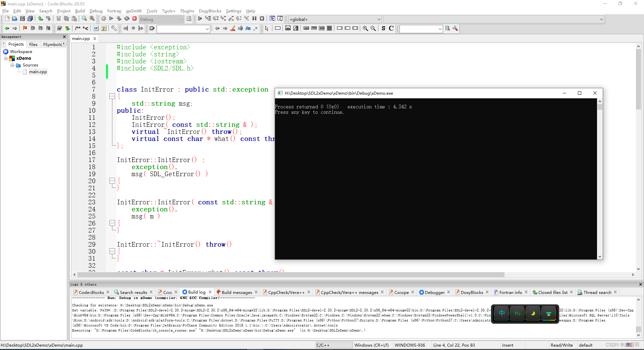Click the Build and run icon
Screen dimensions: 644x350
point(119,19)
